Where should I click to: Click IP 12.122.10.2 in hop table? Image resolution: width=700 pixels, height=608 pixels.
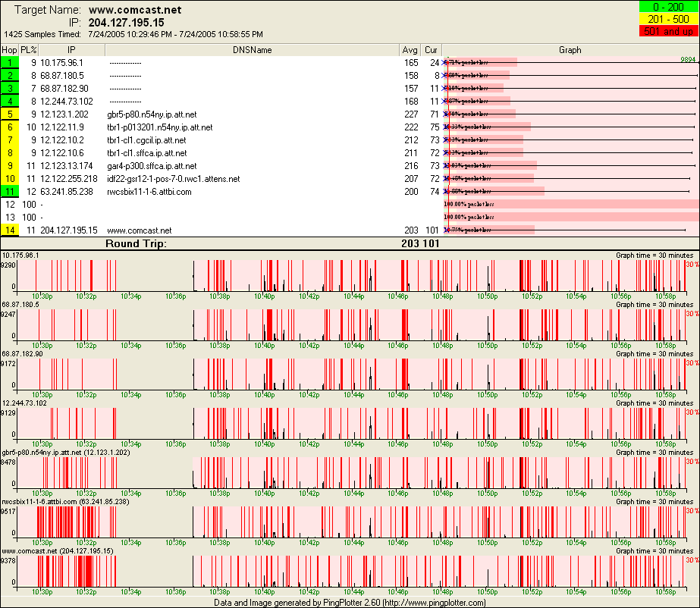62,140
